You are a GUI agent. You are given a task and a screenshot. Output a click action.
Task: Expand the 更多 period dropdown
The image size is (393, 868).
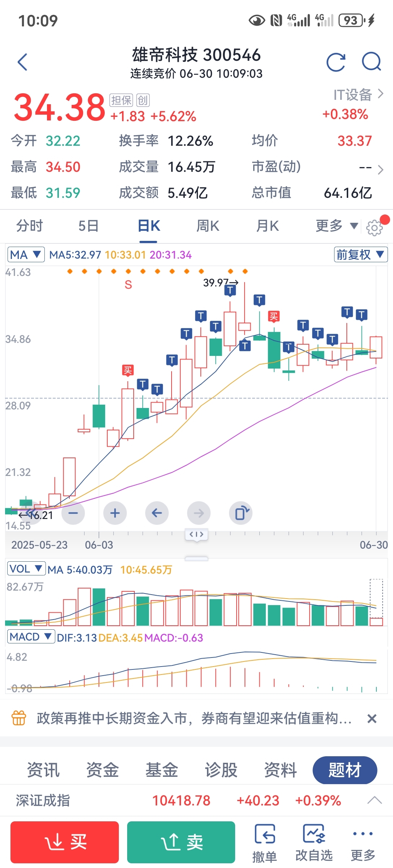337,226
